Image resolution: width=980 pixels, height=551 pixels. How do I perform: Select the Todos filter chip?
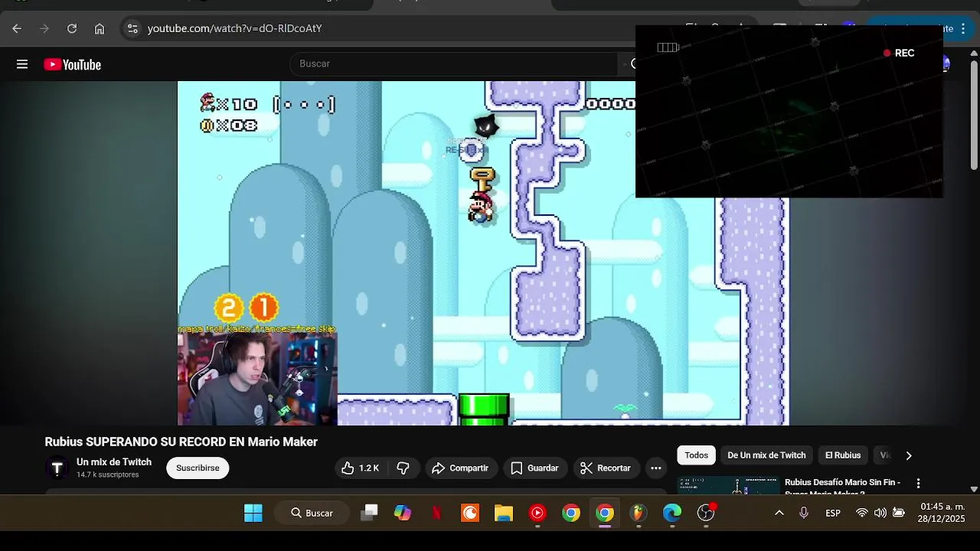coord(696,455)
